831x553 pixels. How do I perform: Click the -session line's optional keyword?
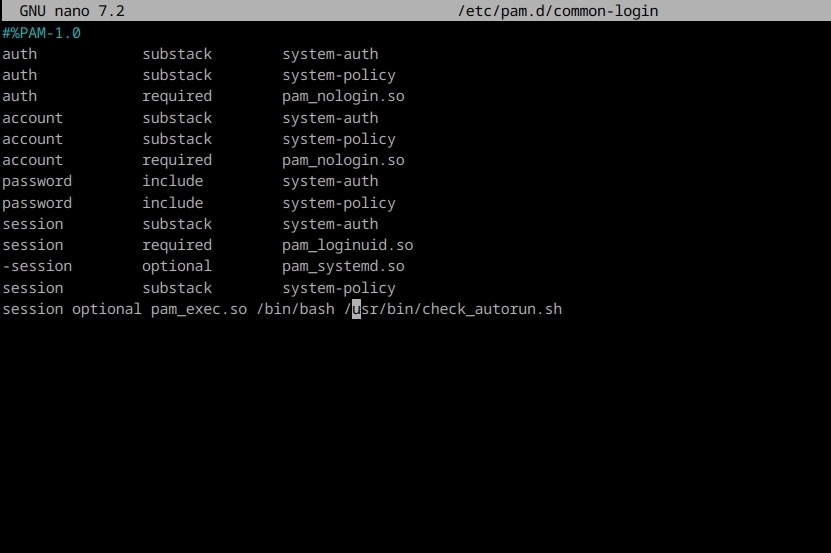click(x=176, y=266)
